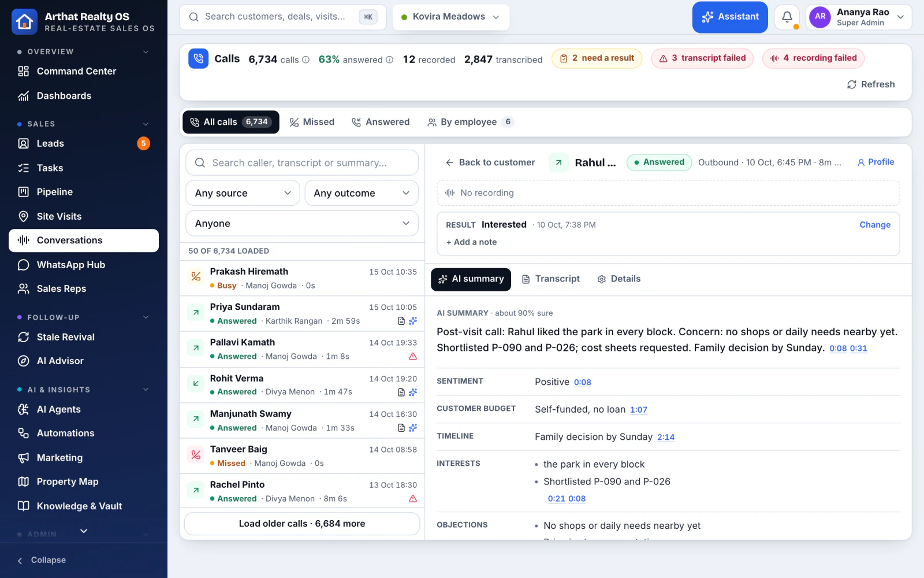
Task: Collapse the OVERVIEW sidebar section
Action: pos(146,52)
